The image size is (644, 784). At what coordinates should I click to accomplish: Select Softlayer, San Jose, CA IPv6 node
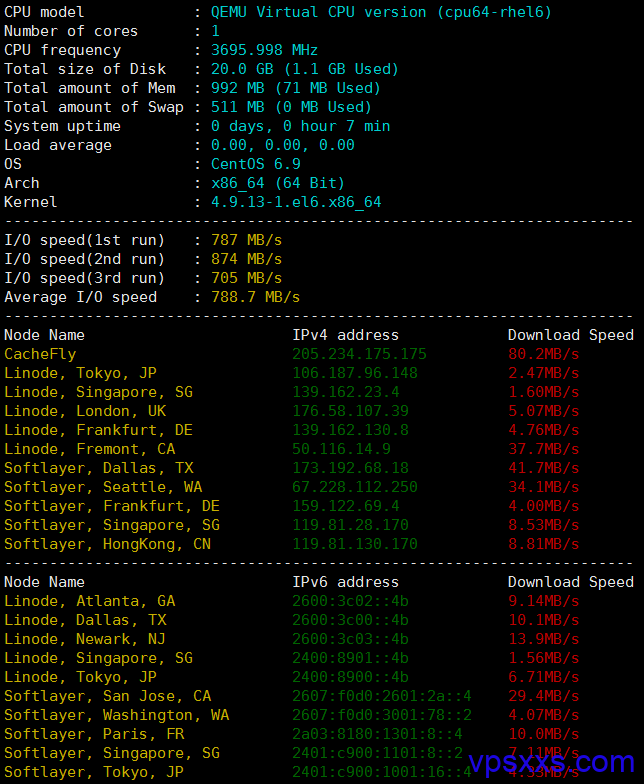click(108, 696)
